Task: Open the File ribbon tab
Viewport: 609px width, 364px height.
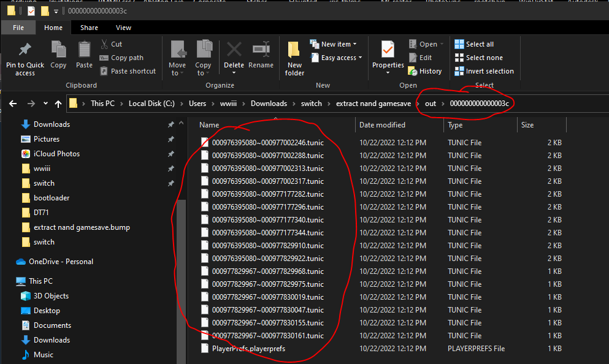Action: 18,28
